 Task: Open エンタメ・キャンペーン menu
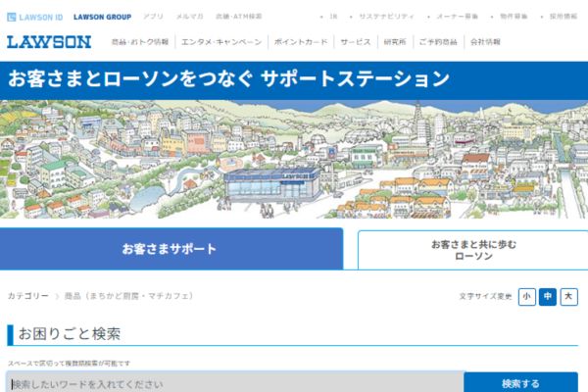pos(221,43)
